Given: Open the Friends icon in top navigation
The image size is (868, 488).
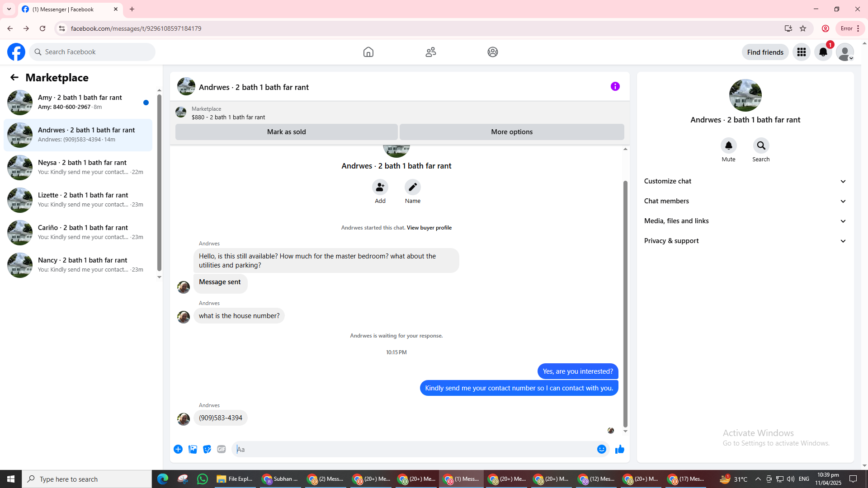Looking at the screenshot, I should pyautogui.click(x=431, y=52).
